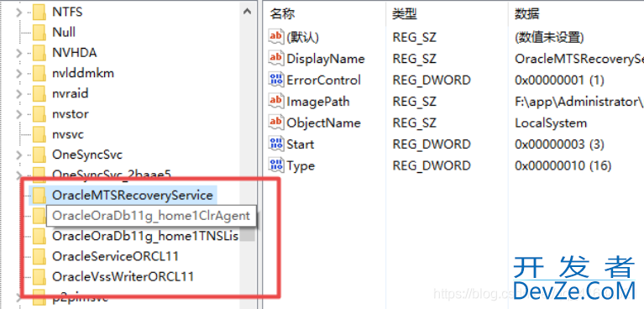Viewport: 644px width, 309px height.
Task: Click the binary icon of Type value
Action: pyautogui.click(x=276, y=165)
